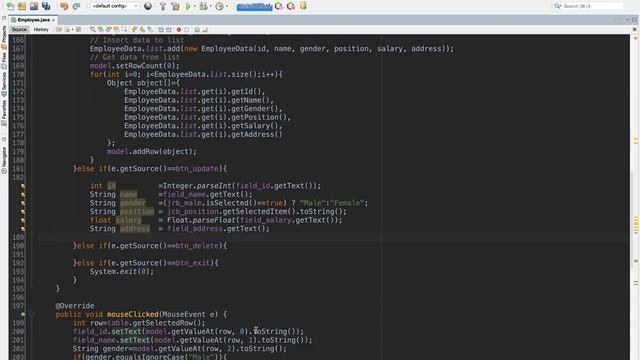Click the hint bulb beside 'int id' line

click(23, 186)
